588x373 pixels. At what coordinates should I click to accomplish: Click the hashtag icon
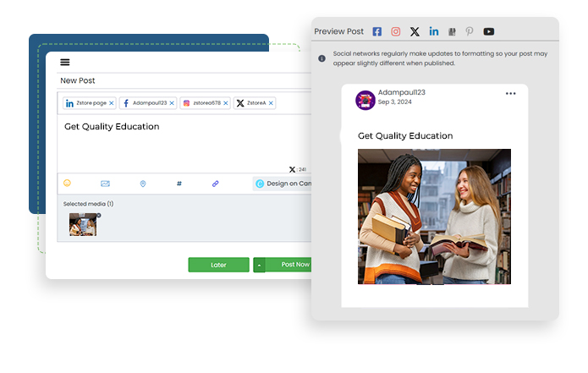[179, 184]
